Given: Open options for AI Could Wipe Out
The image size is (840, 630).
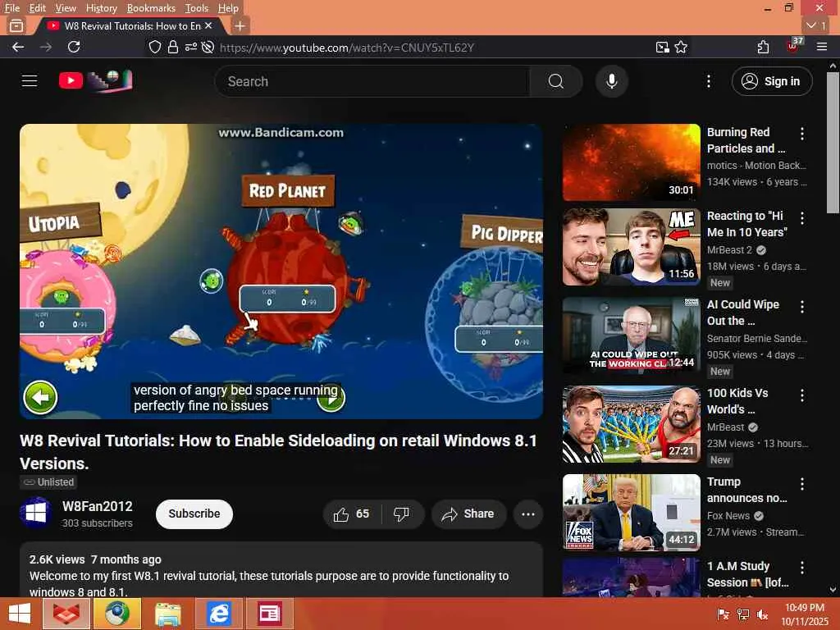Looking at the screenshot, I should (x=802, y=307).
